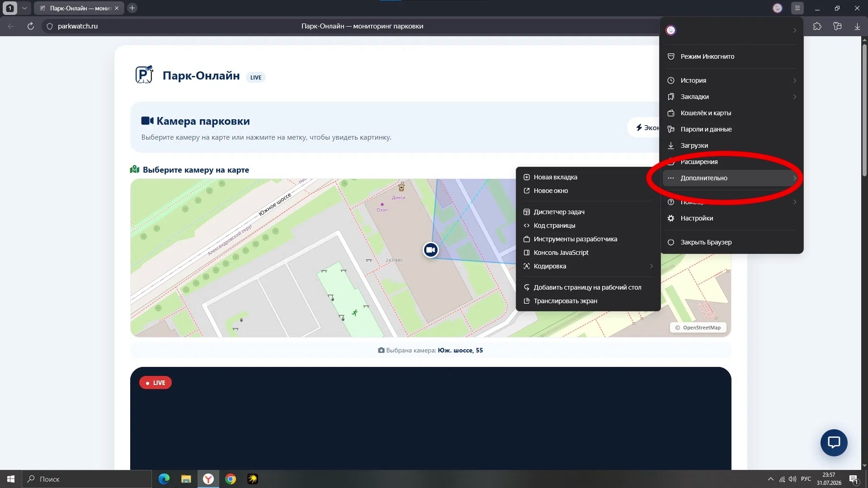
Task: Choose Транслировать экран
Action: coord(588,301)
